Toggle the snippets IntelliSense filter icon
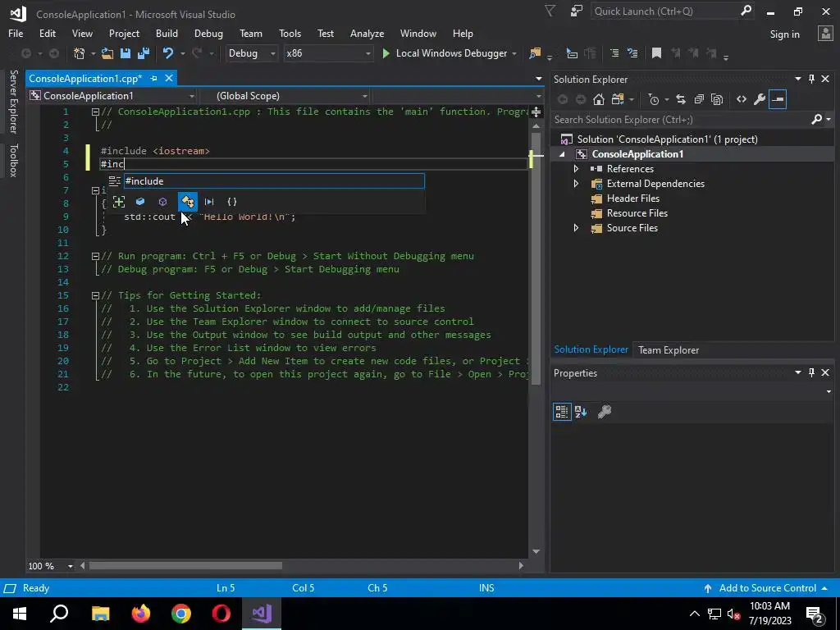This screenshot has height=630, width=840. (209, 202)
